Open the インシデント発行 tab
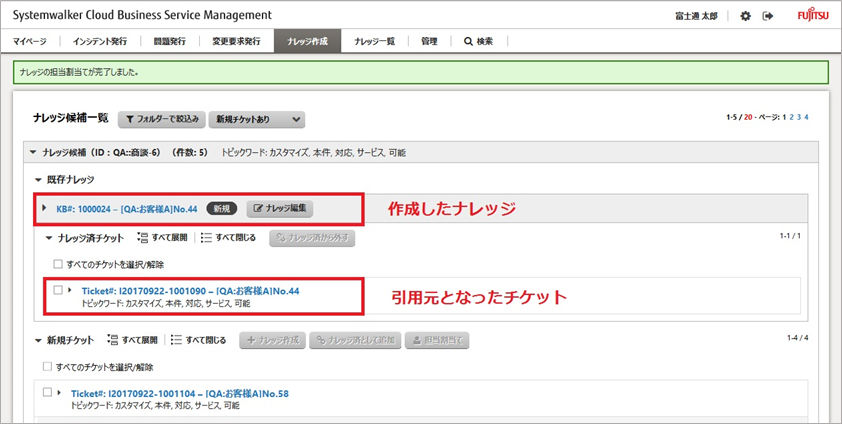This screenshot has width=842, height=424. pos(100,42)
